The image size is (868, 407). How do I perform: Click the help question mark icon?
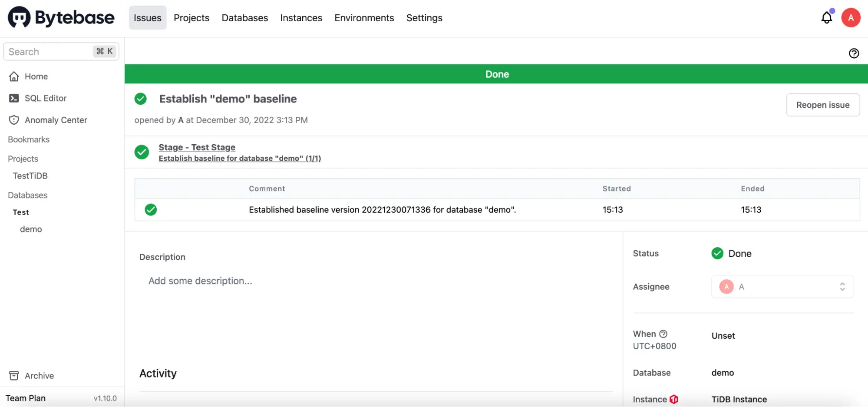click(x=854, y=53)
